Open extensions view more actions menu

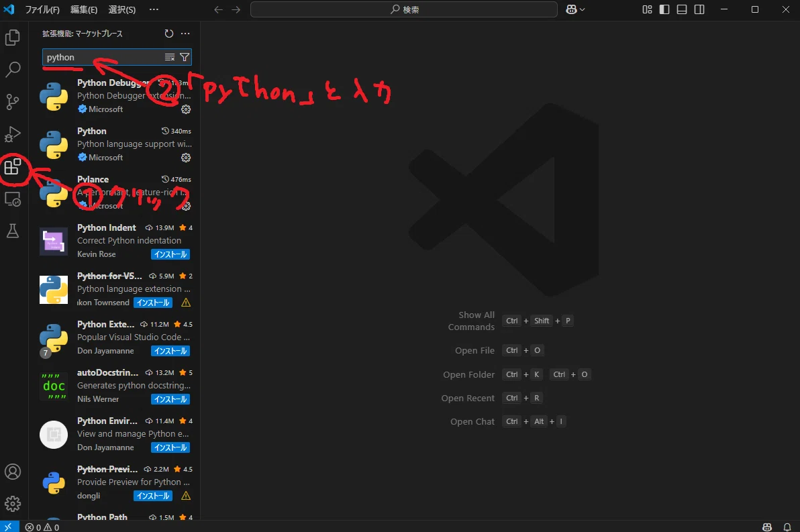point(185,34)
